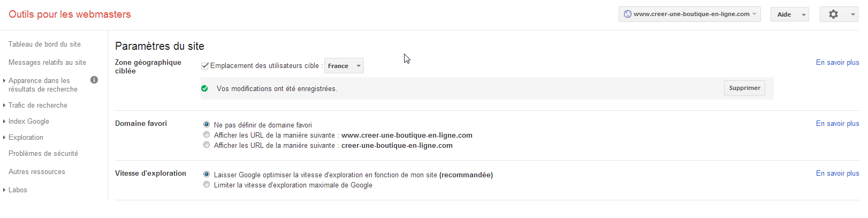
Task: Open Tableau de bord du site
Action: 44,44
